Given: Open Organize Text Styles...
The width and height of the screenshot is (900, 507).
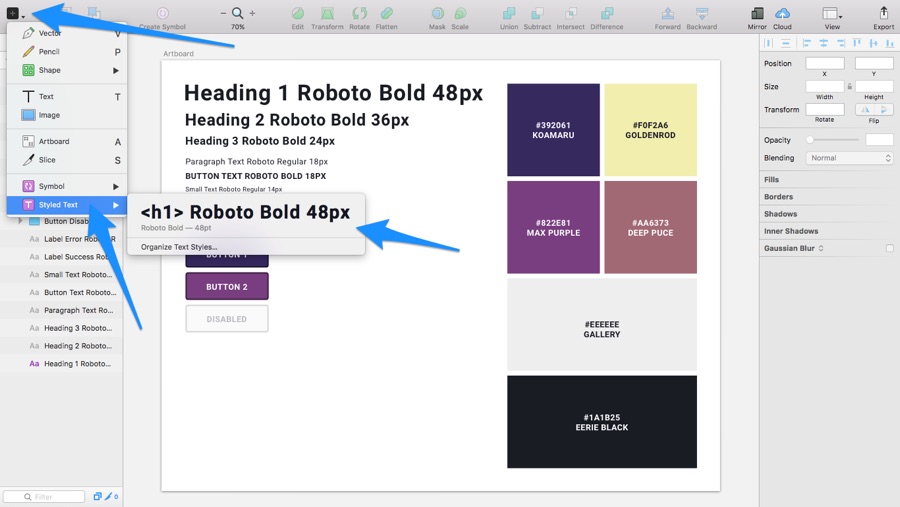Looking at the screenshot, I should (x=179, y=247).
